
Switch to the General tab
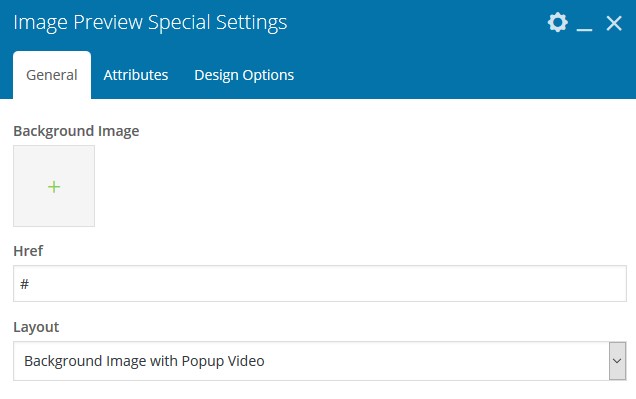coord(52,75)
